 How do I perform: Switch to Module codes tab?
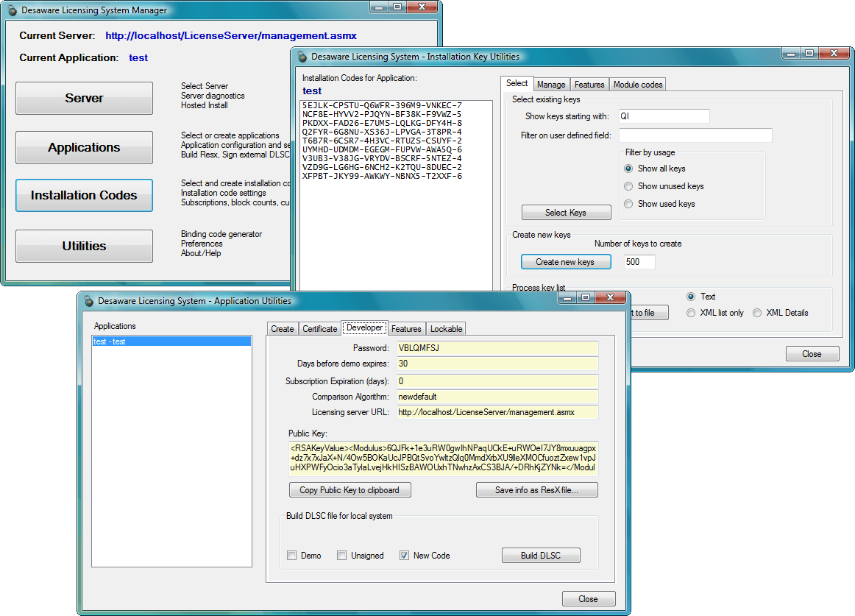pos(638,85)
